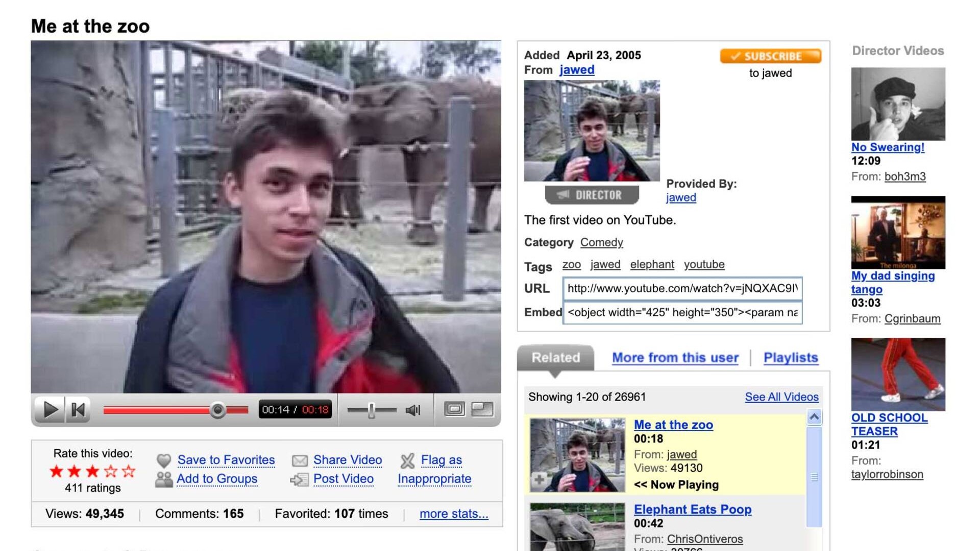Click the heart icon for favorites

click(x=164, y=460)
